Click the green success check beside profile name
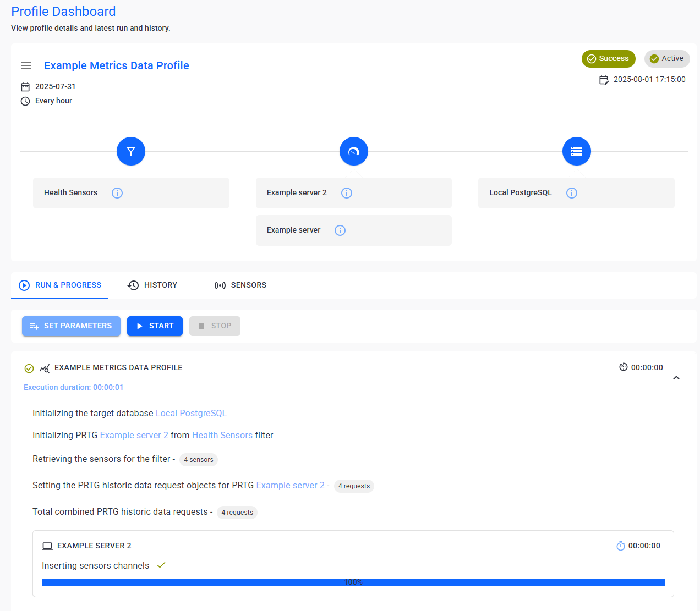Image resolution: width=700 pixels, height=611 pixels. pos(29,368)
